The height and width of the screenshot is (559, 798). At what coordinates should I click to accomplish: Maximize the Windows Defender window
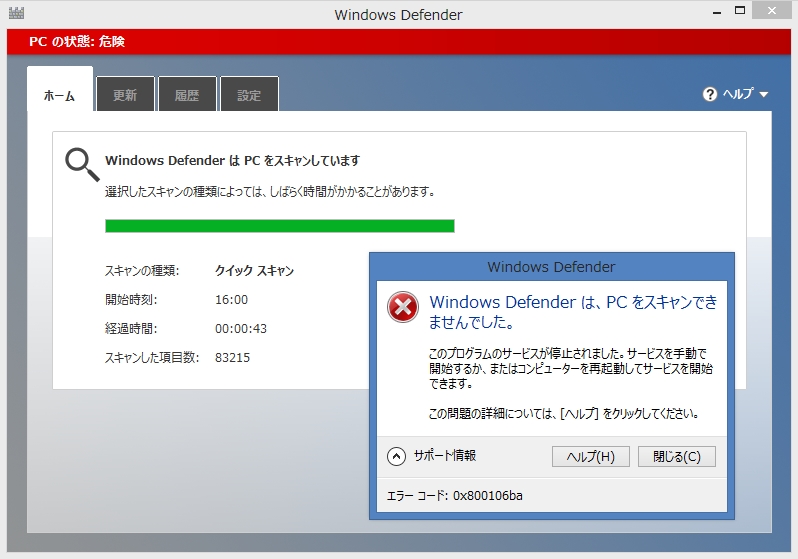point(740,11)
